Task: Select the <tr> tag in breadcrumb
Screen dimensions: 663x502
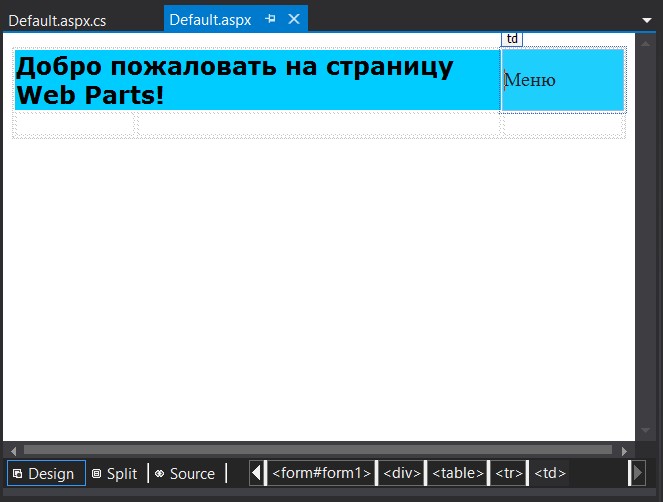Action: point(509,473)
